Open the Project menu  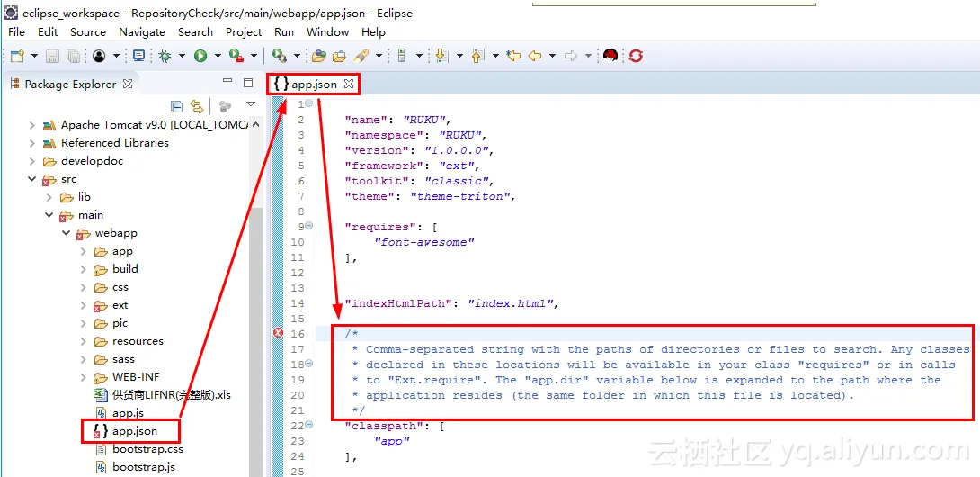244,31
